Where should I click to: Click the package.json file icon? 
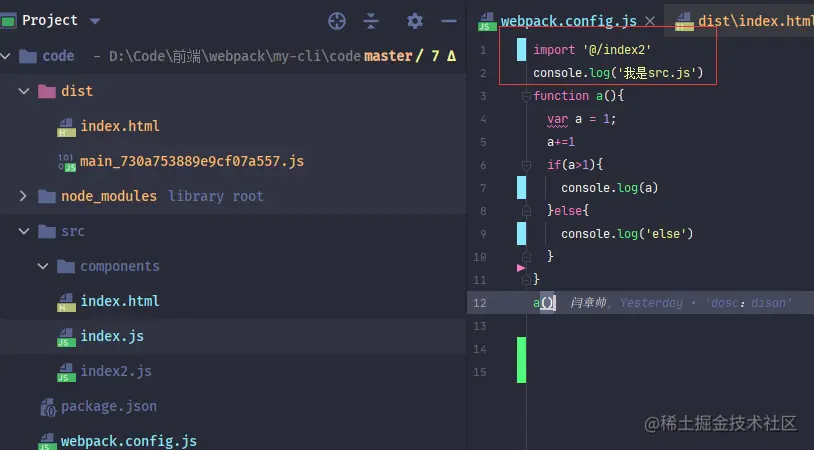point(48,407)
